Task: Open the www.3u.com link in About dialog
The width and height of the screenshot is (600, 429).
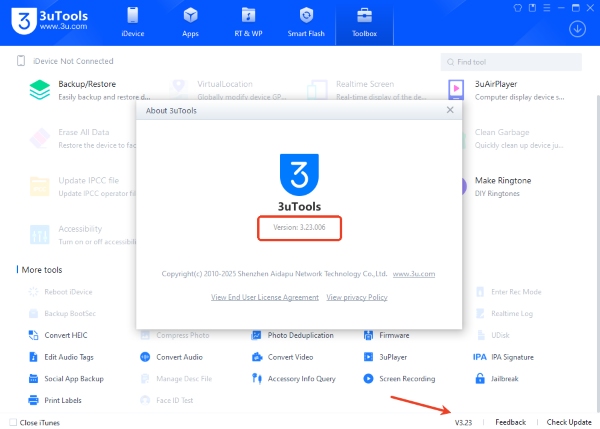Action: pyautogui.click(x=414, y=274)
